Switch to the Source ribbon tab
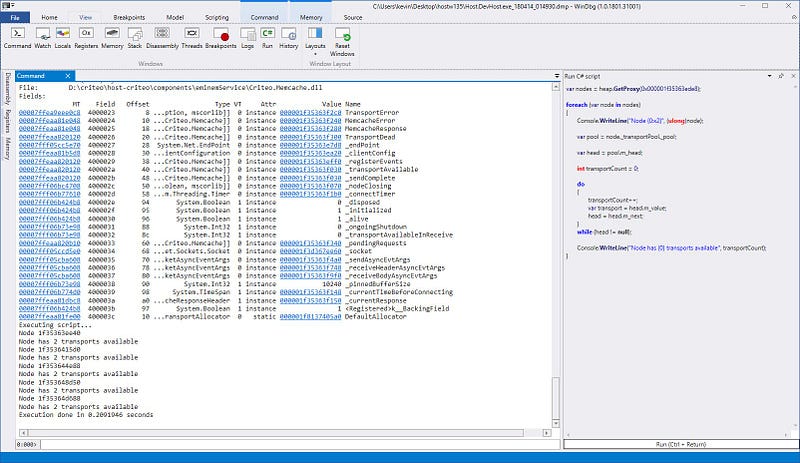 click(x=353, y=17)
